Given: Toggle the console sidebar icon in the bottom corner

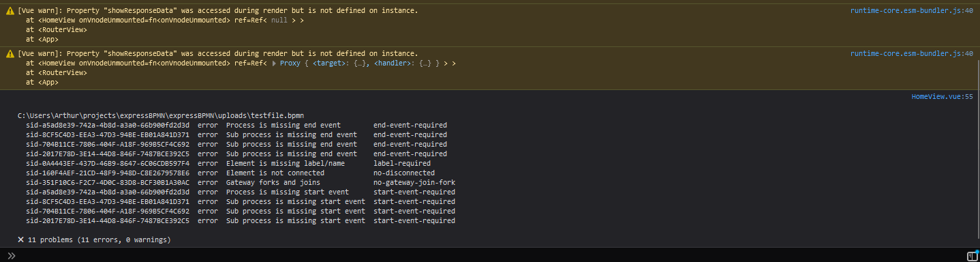Looking at the screenshot, I should [x=972, y=255].
